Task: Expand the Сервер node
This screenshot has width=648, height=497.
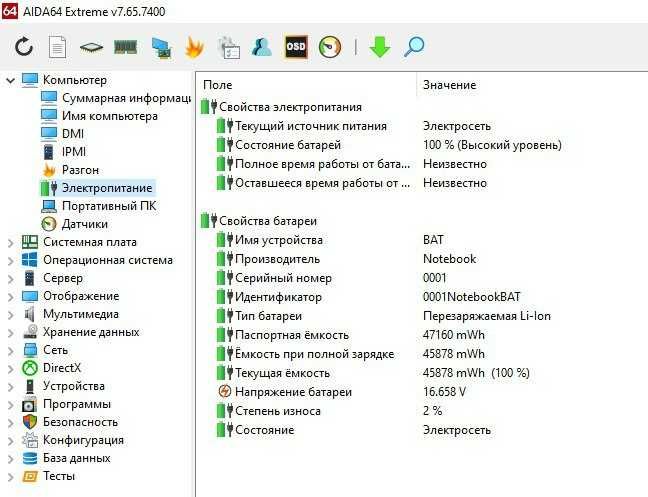Action: point(11,278)
